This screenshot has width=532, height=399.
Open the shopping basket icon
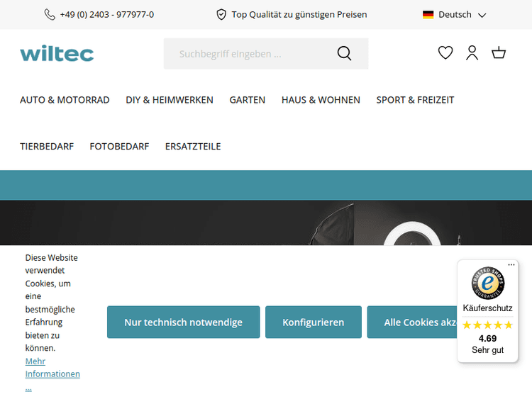[x=499, y=53]
